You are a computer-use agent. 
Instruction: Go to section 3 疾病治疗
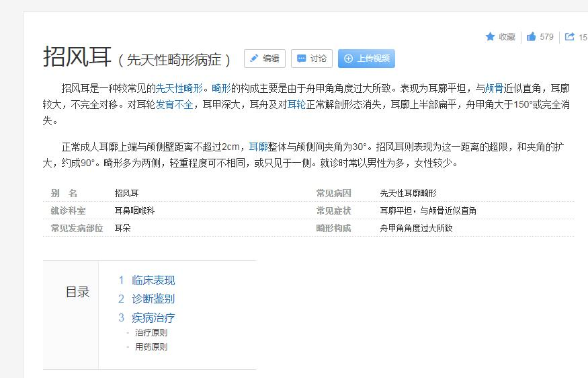click(x=146, y=318)
